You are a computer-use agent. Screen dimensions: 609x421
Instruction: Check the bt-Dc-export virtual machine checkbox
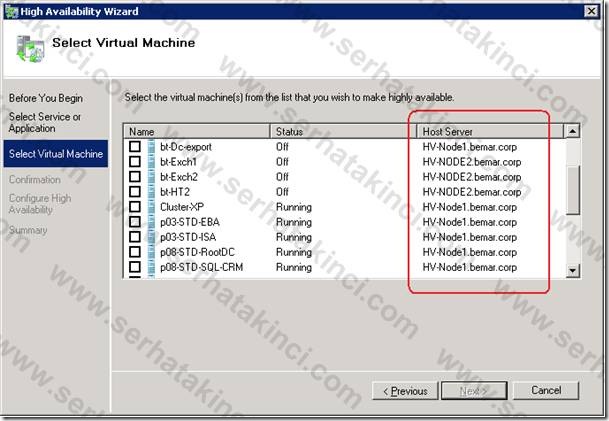tap(135, 146)
